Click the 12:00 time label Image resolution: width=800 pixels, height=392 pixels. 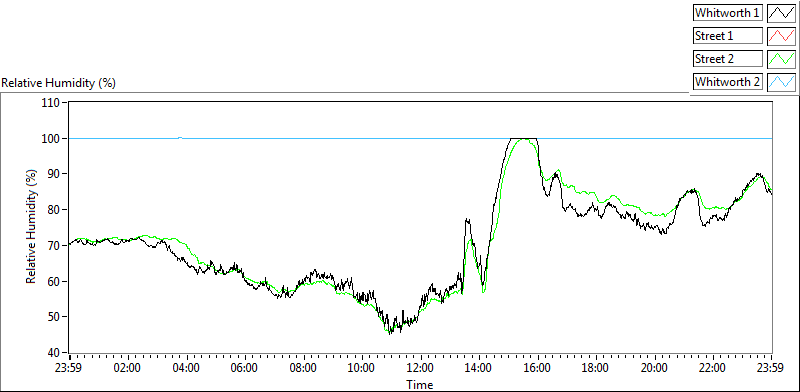[x=420, y=368]
